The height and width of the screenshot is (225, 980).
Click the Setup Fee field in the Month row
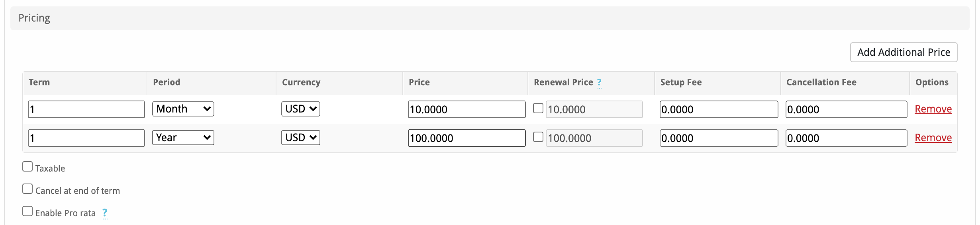[x=719, y=109]
